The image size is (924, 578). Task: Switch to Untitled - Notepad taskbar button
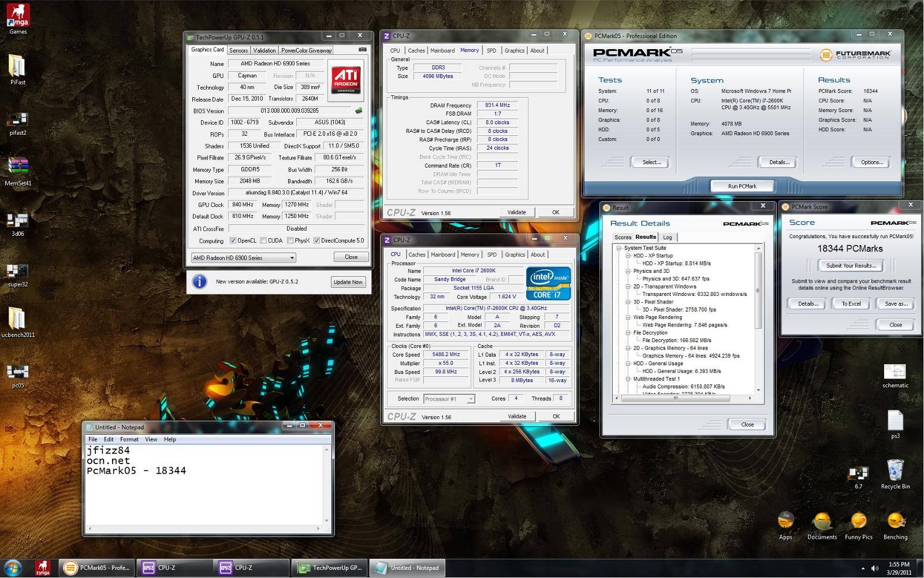[x=407, y=568]
